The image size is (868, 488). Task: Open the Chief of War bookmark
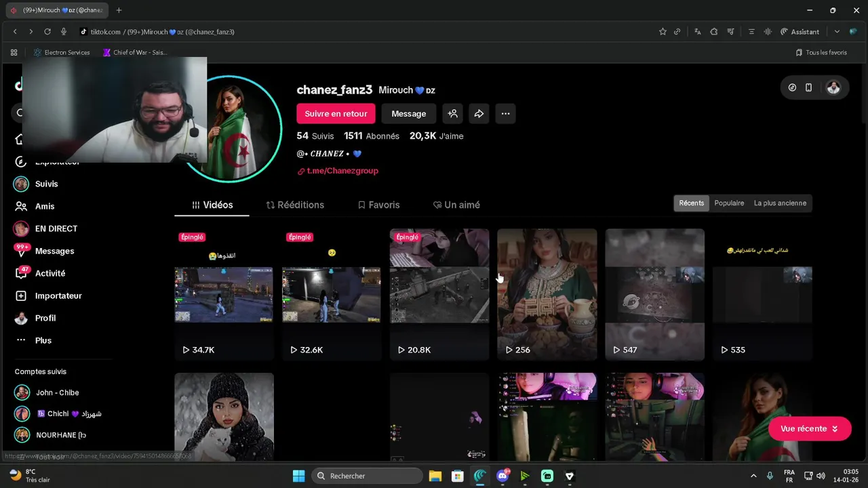click(x=134, y=52)
